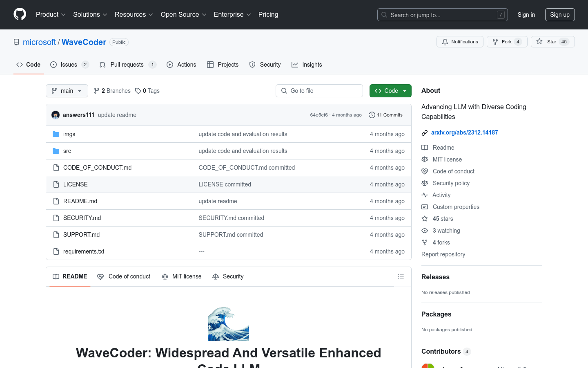Open the answers111 author link

[78, 115]
